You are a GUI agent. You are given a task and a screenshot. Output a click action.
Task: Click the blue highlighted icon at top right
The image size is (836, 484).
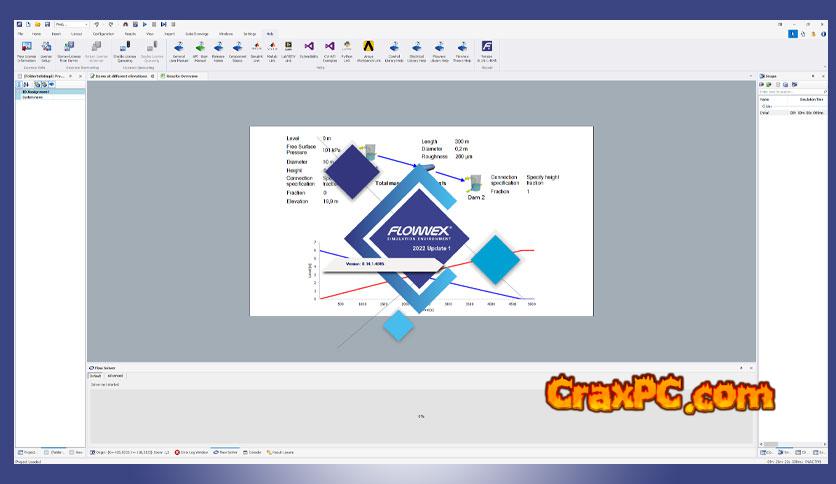pyautogui.click(x=793, y=34)
